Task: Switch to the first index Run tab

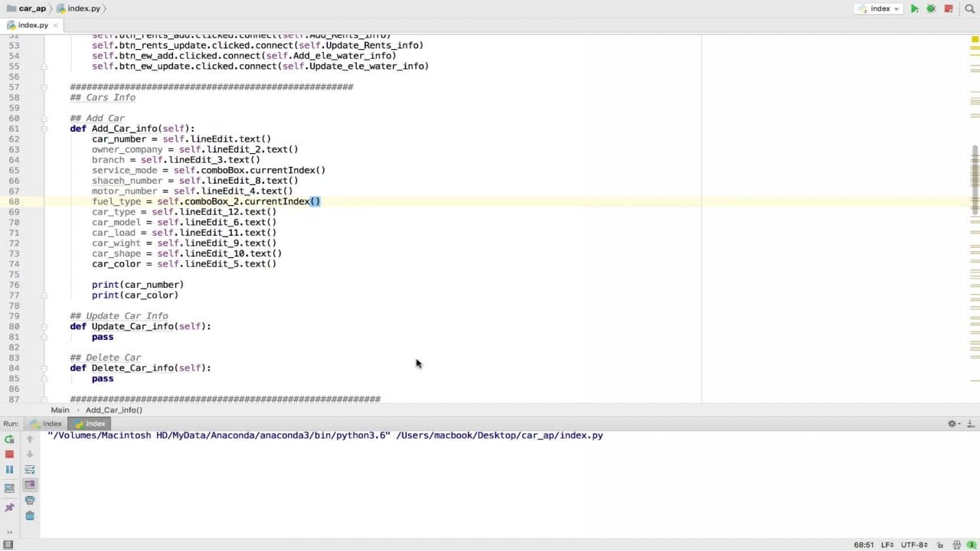Action: 46,423
